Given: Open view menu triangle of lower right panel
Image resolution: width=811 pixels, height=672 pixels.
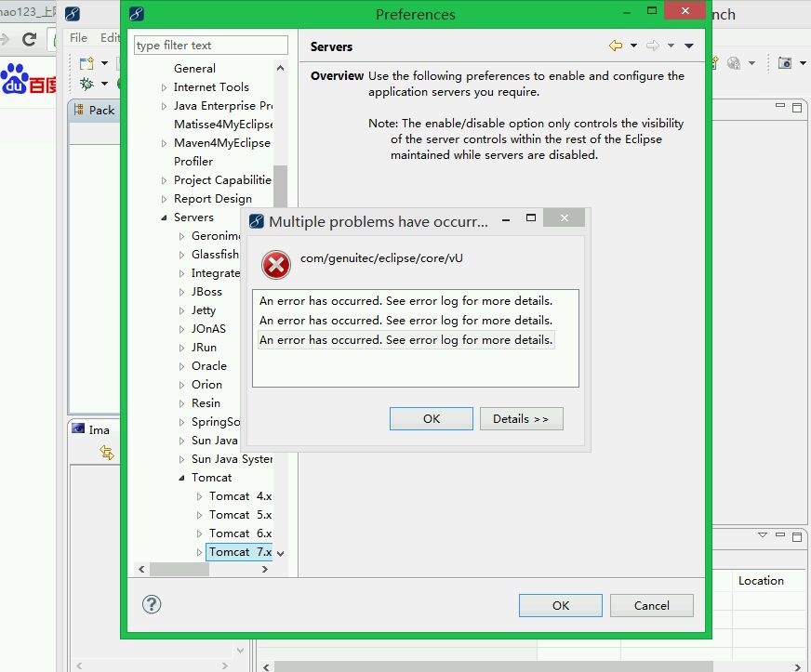Looking at the screenshot, I should 763,535.
